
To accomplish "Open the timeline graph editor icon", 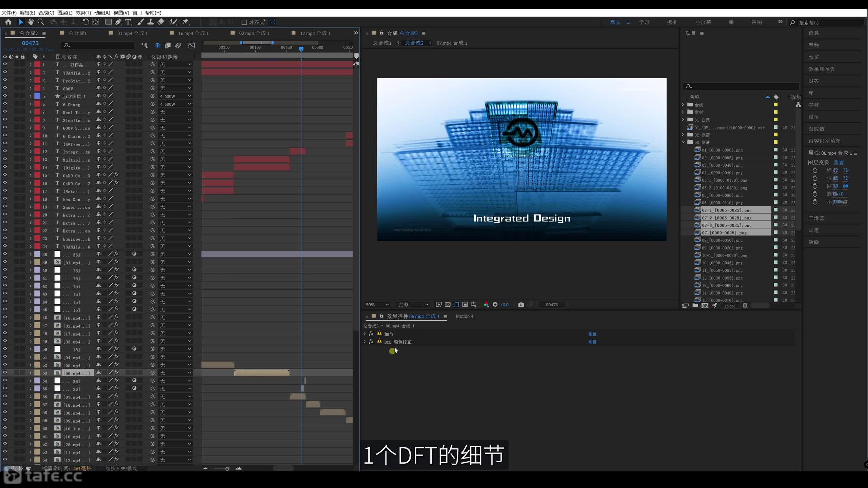I will [x=192, y=45].
